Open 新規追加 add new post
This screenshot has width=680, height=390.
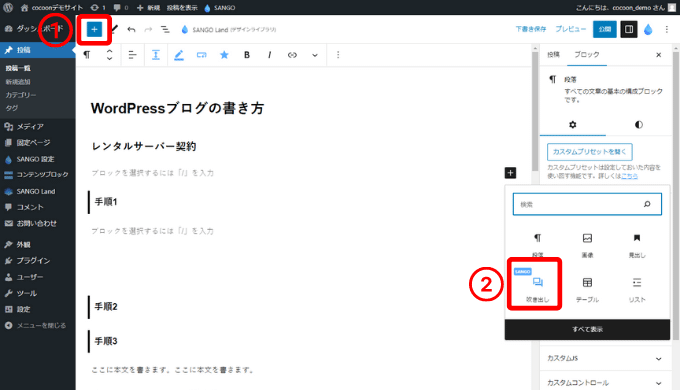(18, 82)
